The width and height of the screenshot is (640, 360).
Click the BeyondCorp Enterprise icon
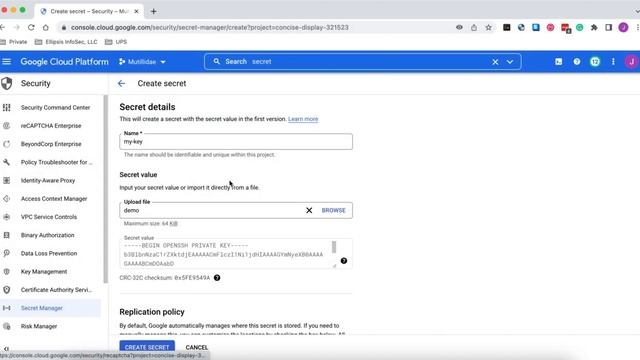[7, 144]
